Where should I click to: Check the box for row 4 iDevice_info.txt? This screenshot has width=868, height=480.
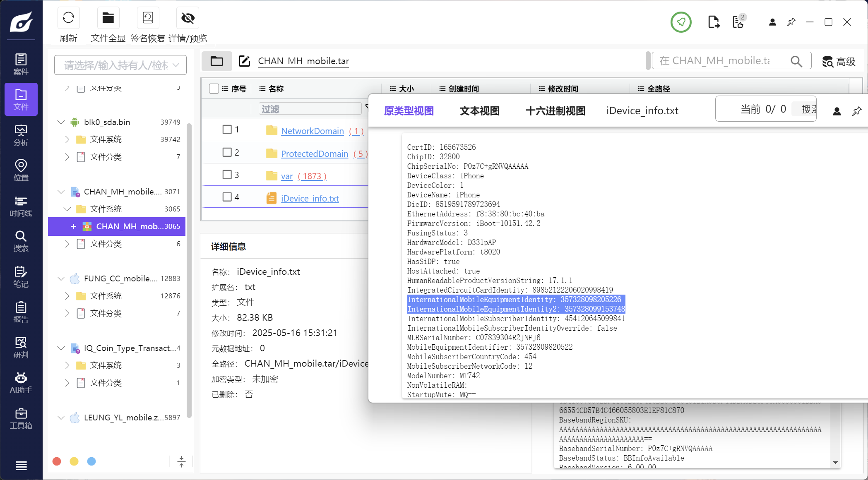[x=227, y=197]
